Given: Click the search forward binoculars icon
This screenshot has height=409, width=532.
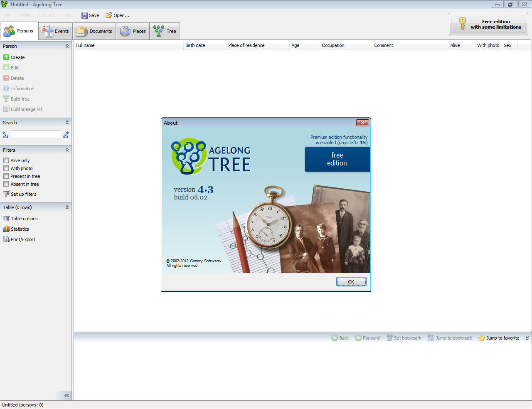Looking at the screenshot, I should click(66, 135).
